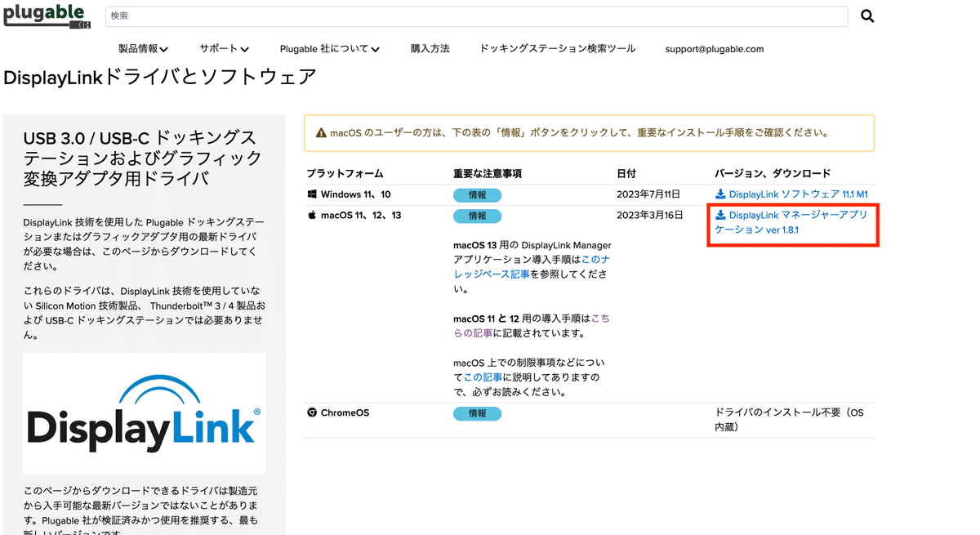This screenshot has width=980, height=535.
Task: Download DisplayLink ソフトウェア 11.1 M1
Action: pyautogui.click(x=791, y=194)
